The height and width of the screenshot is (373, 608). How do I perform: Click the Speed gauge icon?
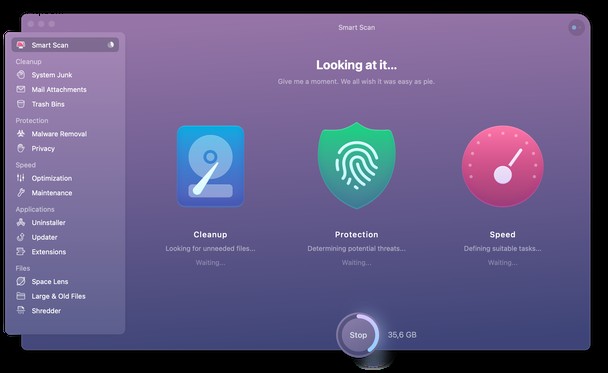coord(503,166)
